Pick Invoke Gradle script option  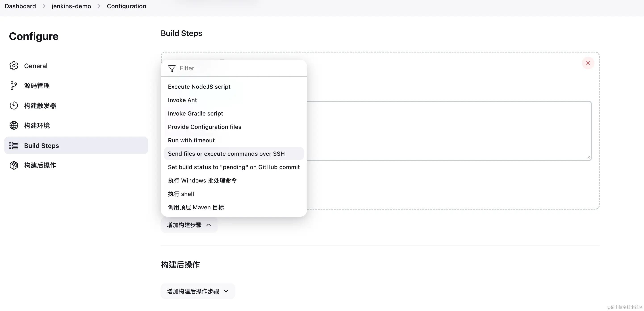195,113
